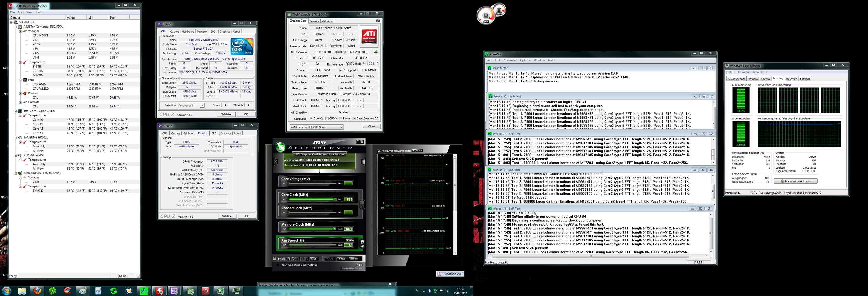Enable the CUDA checkbox in GPU-Z
868x296 pixels.
pos(327,118)
